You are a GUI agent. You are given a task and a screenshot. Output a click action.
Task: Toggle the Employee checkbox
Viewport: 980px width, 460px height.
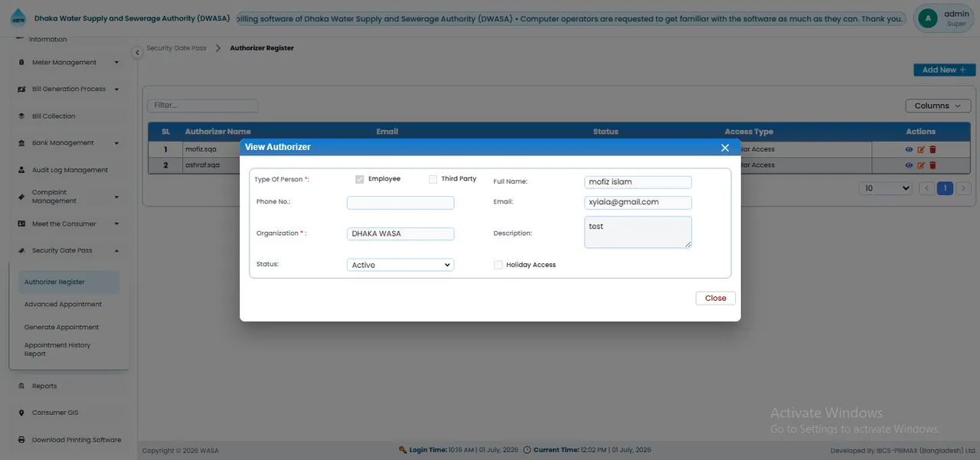(359, 179)
